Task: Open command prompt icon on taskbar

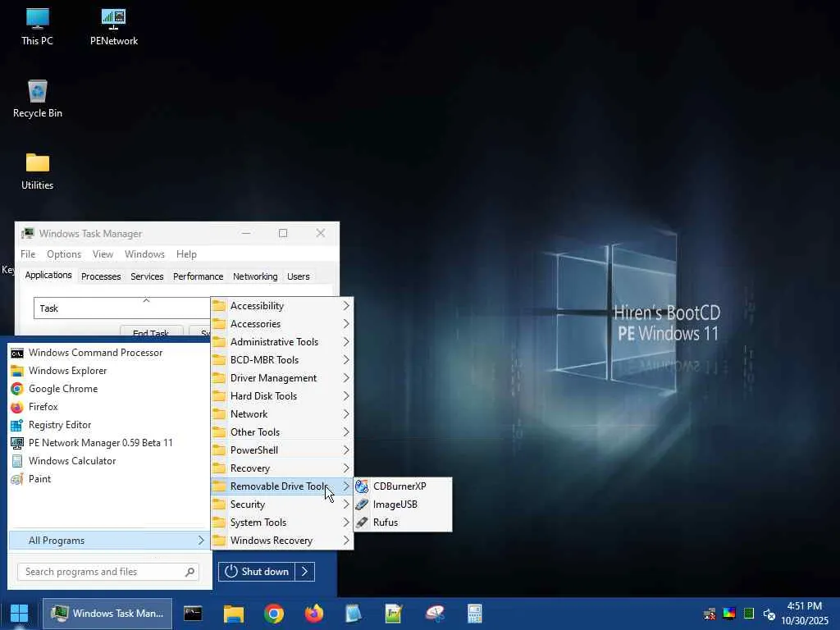Action: tap(193, 614)
